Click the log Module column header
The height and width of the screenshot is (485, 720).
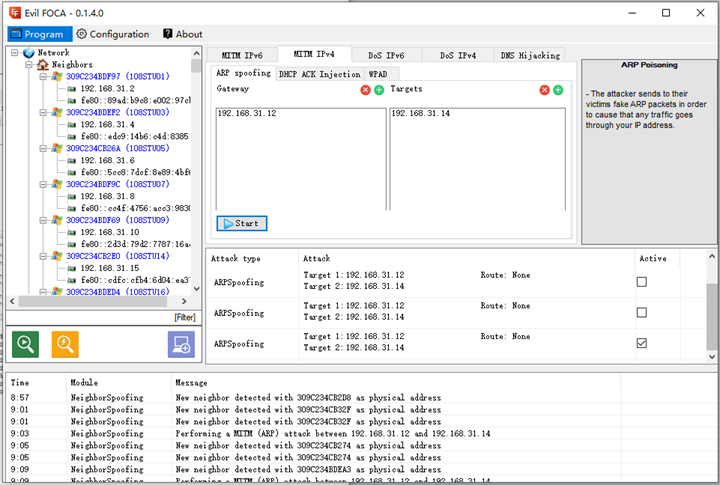[x=84, y=383]
